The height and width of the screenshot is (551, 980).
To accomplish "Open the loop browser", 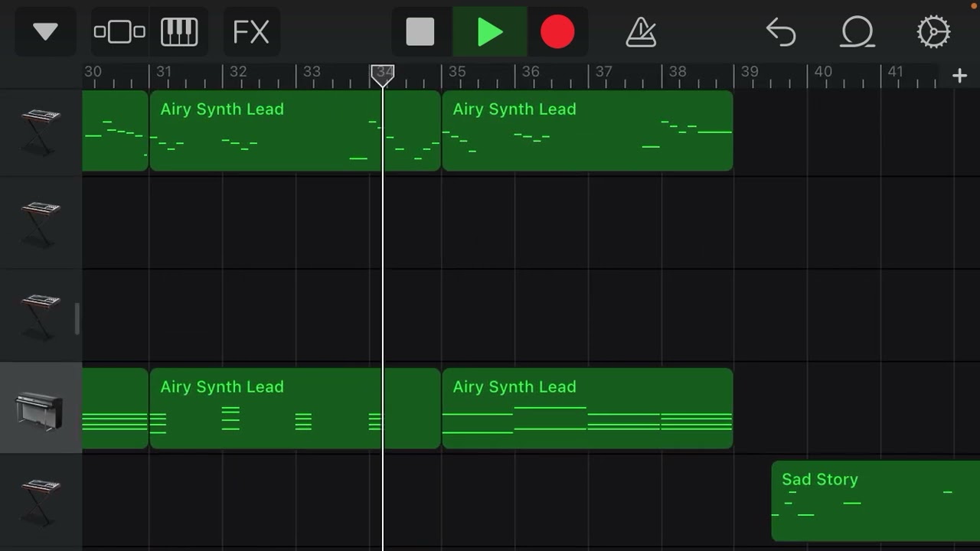I will click(x=857, y=32).
